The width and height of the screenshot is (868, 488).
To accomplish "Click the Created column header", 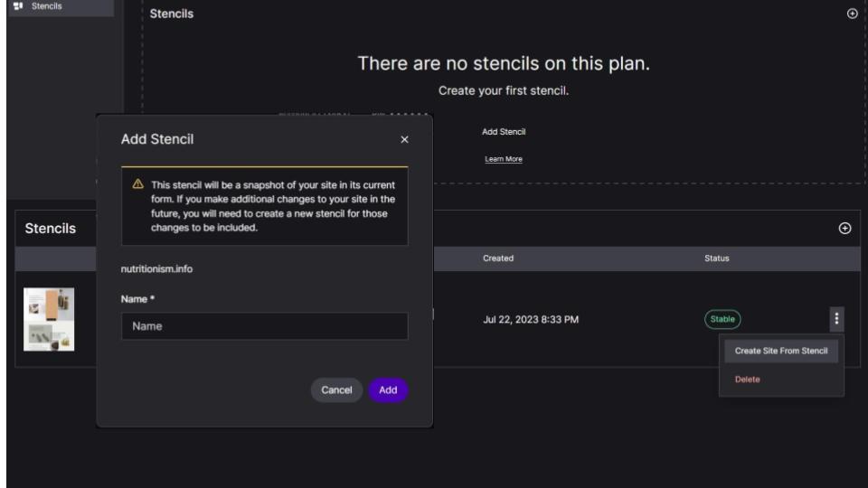I will tap(497, 258).
